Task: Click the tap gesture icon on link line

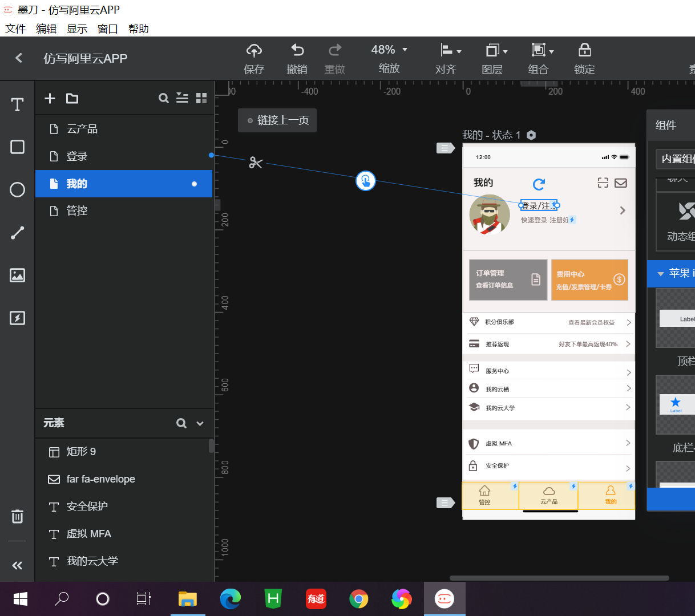Action: [x=366, y=181]
